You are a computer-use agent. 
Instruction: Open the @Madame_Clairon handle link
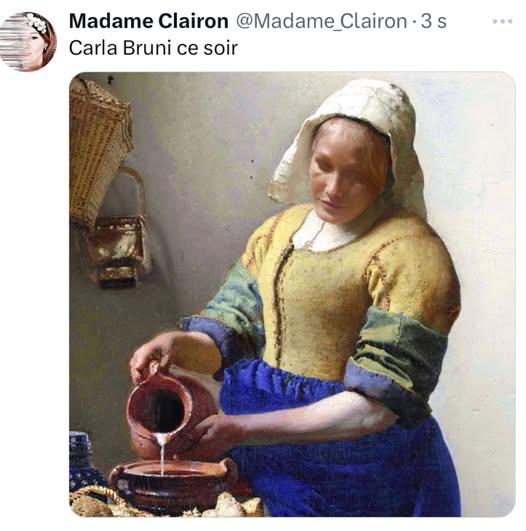[321, 21]
